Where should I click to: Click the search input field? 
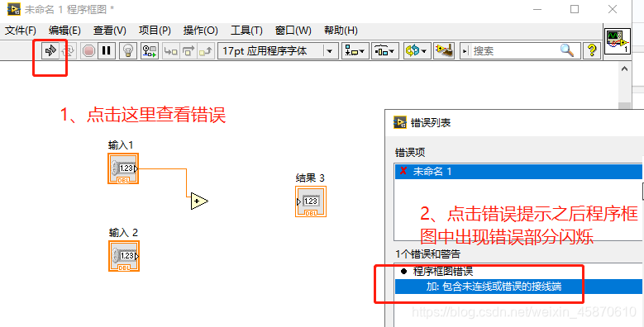[x=515, y=51]
